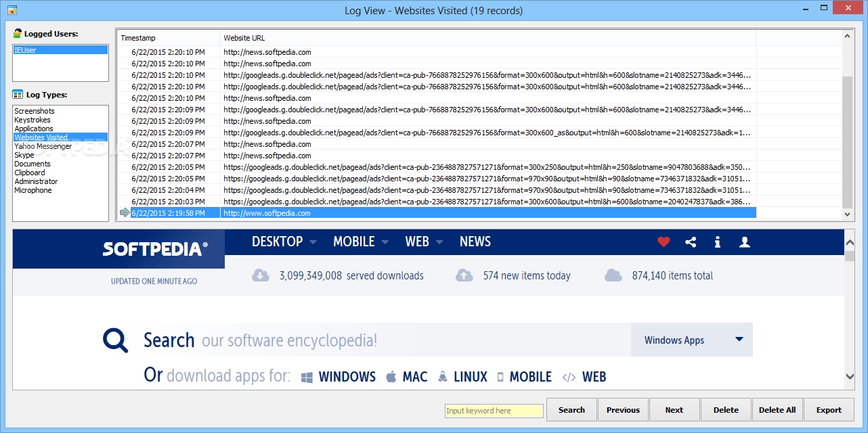
Task: Click the Apple icon next to MAC
Action: [x=391, y=377]
